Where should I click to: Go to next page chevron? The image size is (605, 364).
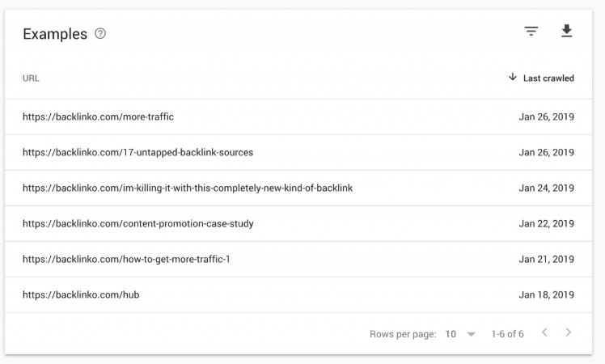[x=568, y=332]
